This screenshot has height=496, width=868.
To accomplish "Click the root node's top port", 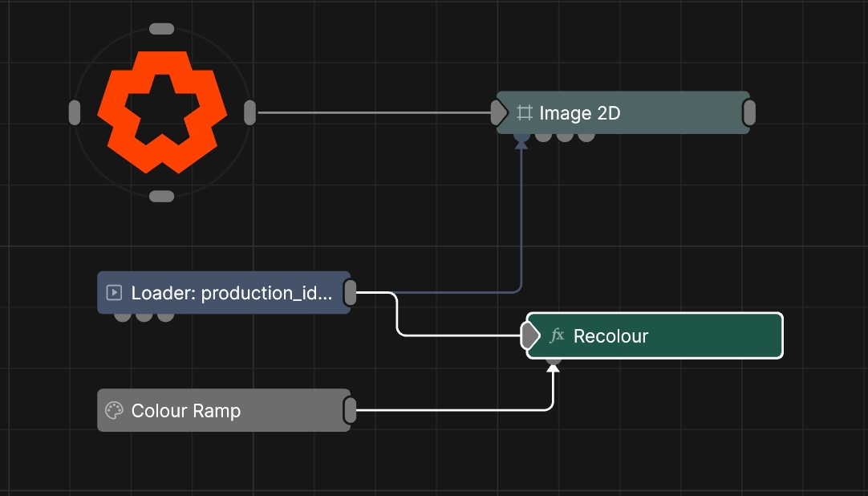I will coord(161,29).
